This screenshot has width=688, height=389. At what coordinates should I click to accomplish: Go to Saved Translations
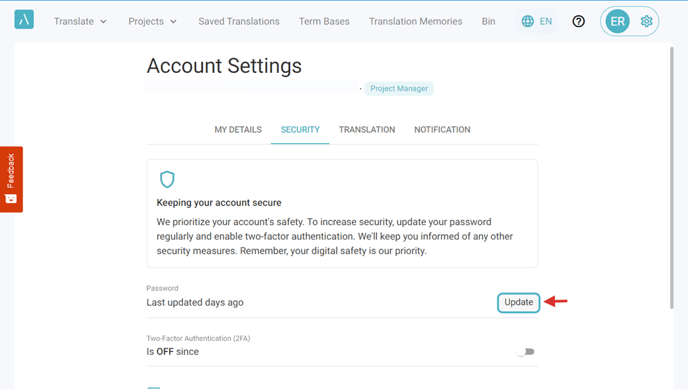pyautogui.click(x=239, y=21)
